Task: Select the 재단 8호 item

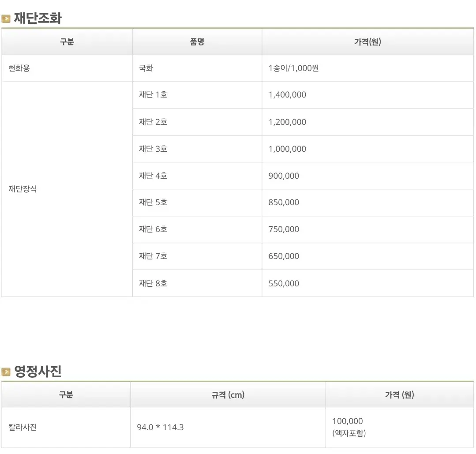Action: pos(152,283)
